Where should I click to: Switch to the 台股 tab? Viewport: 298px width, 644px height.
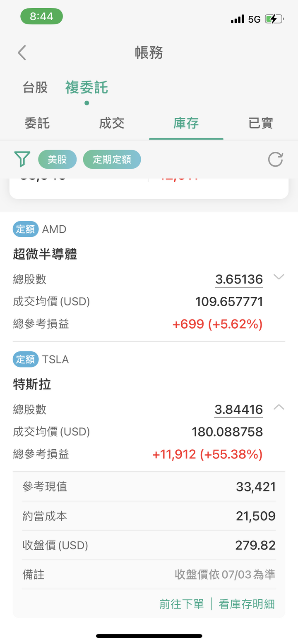pyautogui.click(x=35, y=88)
